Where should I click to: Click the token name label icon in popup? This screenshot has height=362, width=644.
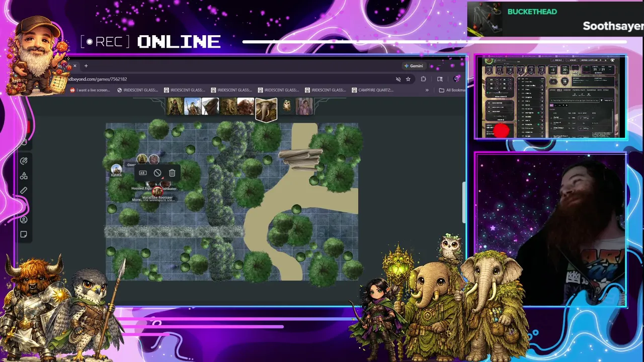click(x=143, y=173)
